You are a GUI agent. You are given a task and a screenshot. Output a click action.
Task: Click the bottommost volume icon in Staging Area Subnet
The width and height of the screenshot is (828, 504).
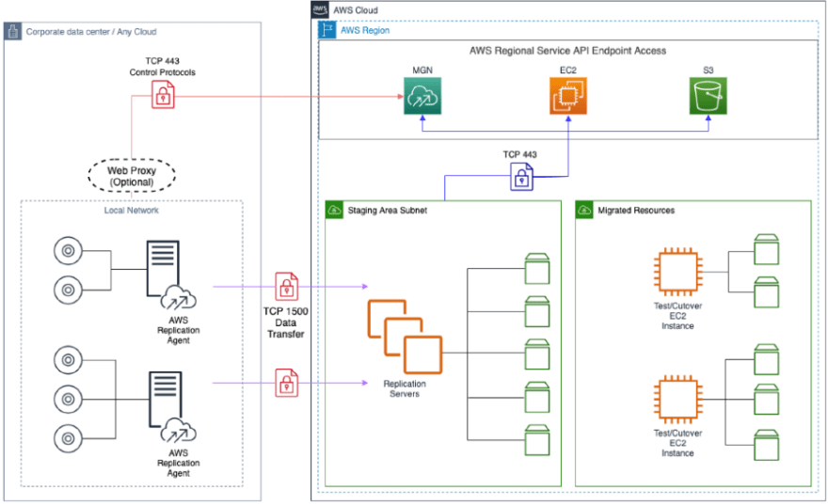[537, 440]
